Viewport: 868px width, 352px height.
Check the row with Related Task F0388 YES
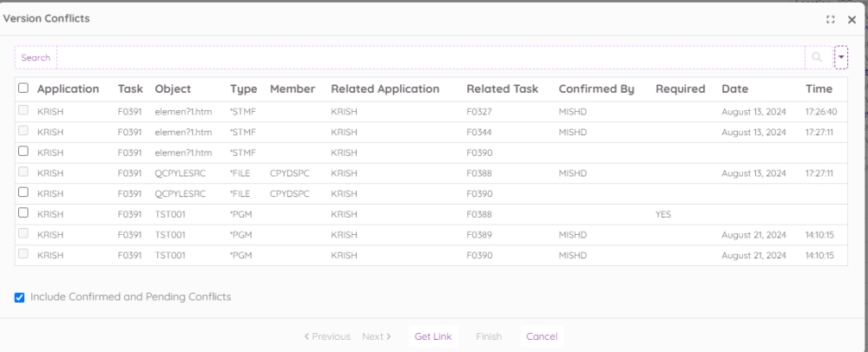23,213
